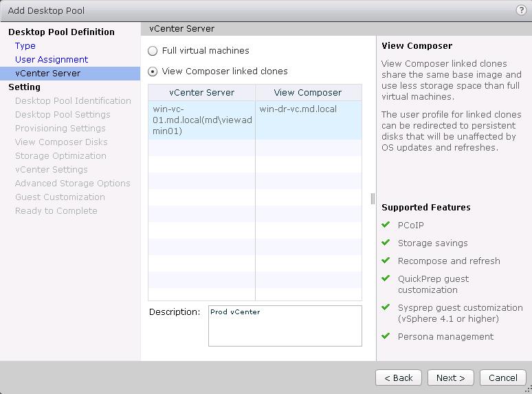Image resolution: width=532 pixels, height=394 pixels.
Task: Select View Composer linked clones radio button
Action: 153,72
